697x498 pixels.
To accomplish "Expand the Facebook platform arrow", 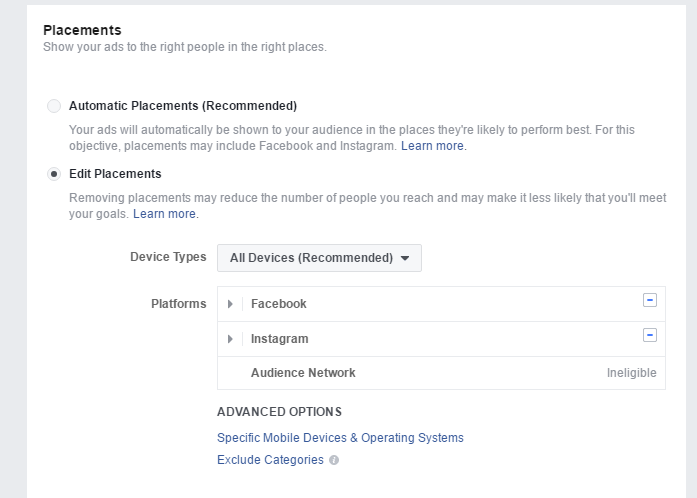I will pos(230,304).
